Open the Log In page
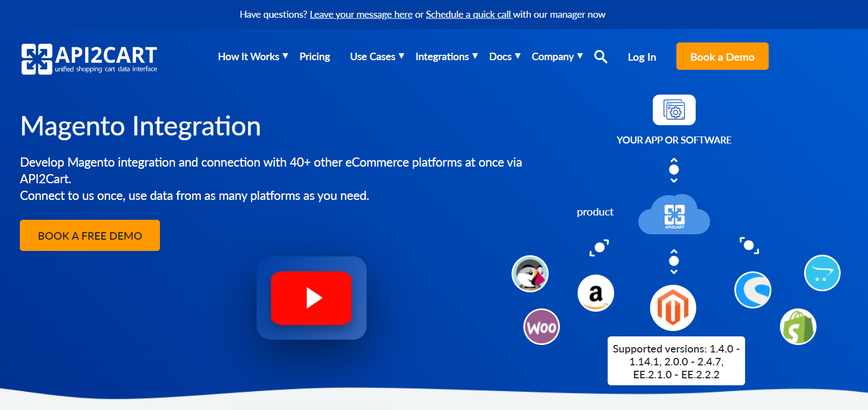 point(642,57)
